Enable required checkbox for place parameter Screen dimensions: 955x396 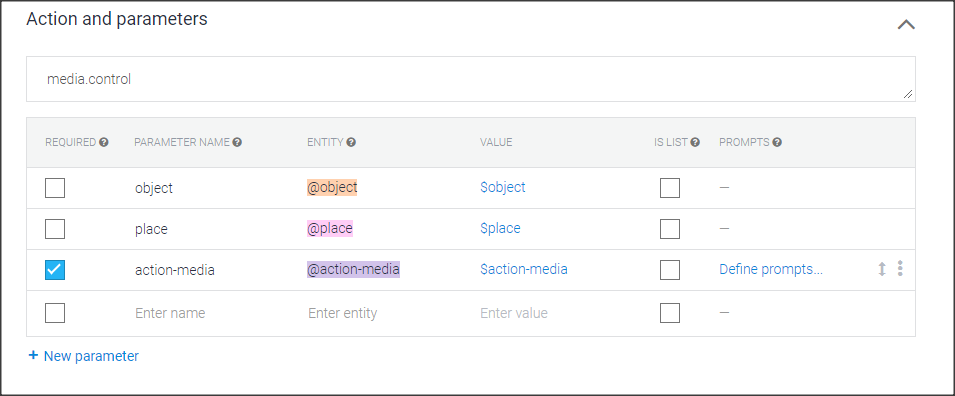[55, 229]
